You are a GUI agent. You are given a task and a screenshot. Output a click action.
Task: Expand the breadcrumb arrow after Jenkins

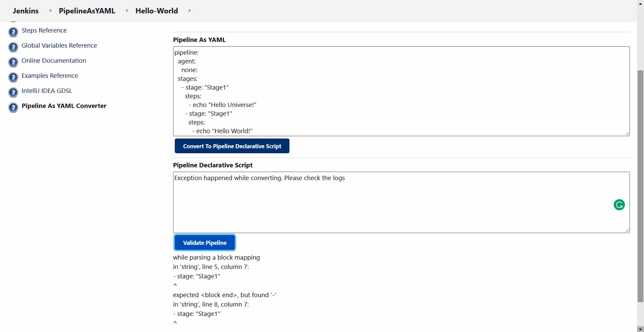point(50,11)
